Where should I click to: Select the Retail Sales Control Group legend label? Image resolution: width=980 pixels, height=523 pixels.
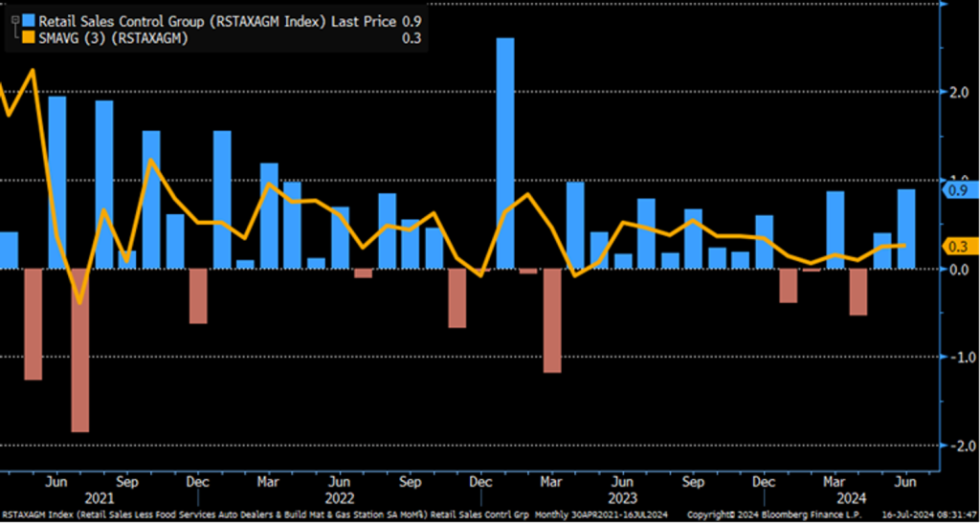pyautogui.click(x=144, y=20)
